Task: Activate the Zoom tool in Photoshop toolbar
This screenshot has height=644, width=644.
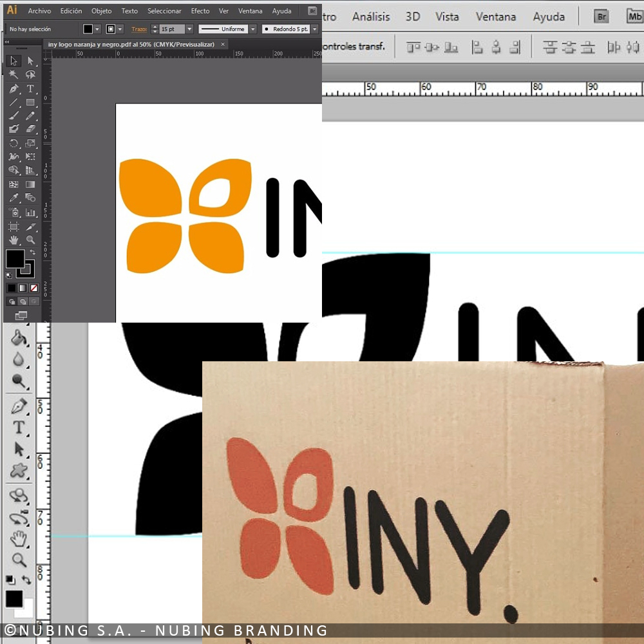Action: [19, 560]
